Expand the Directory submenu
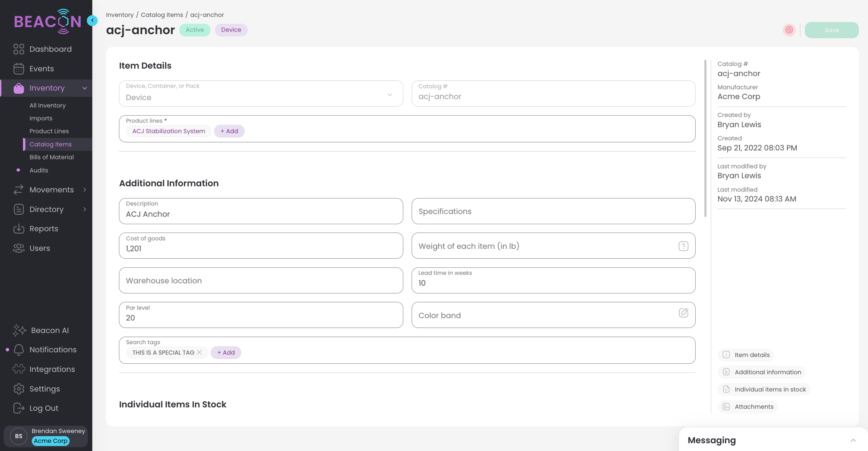Screen dimensions: 868x451 pos(85,209)
